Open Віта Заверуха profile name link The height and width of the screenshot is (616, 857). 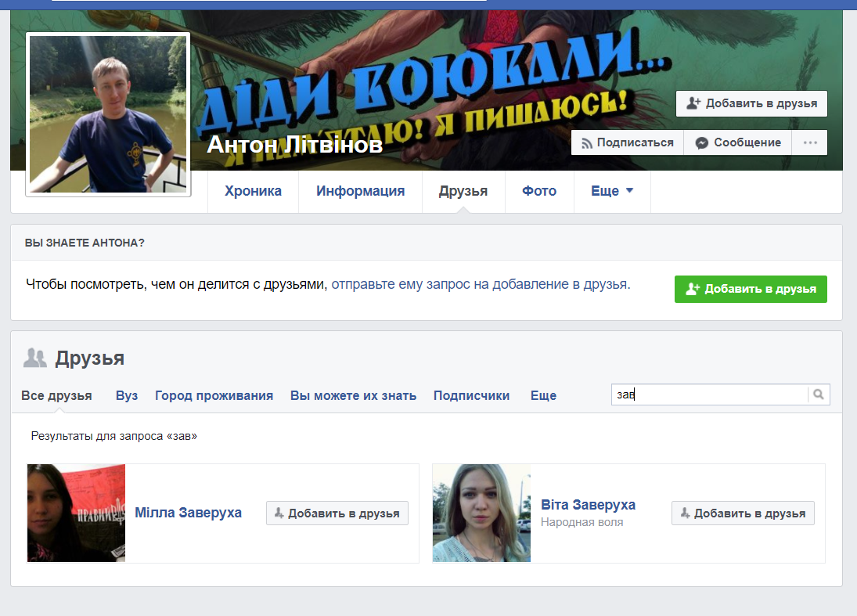pos(588,505)
